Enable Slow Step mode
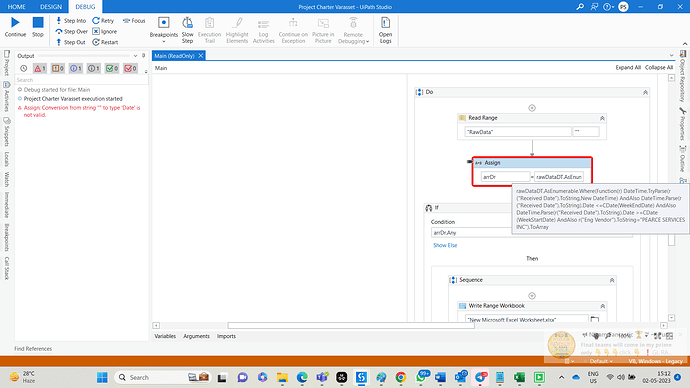Image resolution: width=690 pixels, height=388 pixels. [x=187, y=29]
